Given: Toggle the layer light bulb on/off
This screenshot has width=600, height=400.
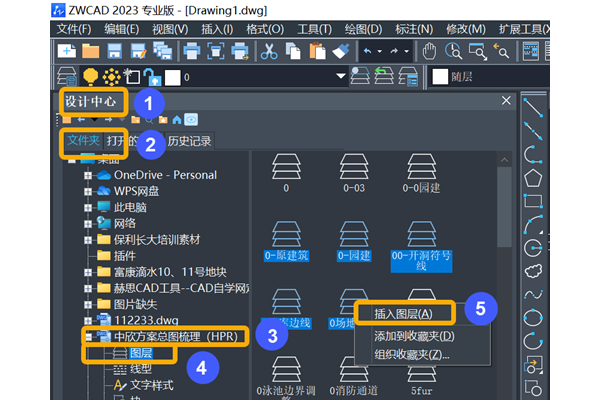Looking at the screenshot, I should click(x=91, y=76).
